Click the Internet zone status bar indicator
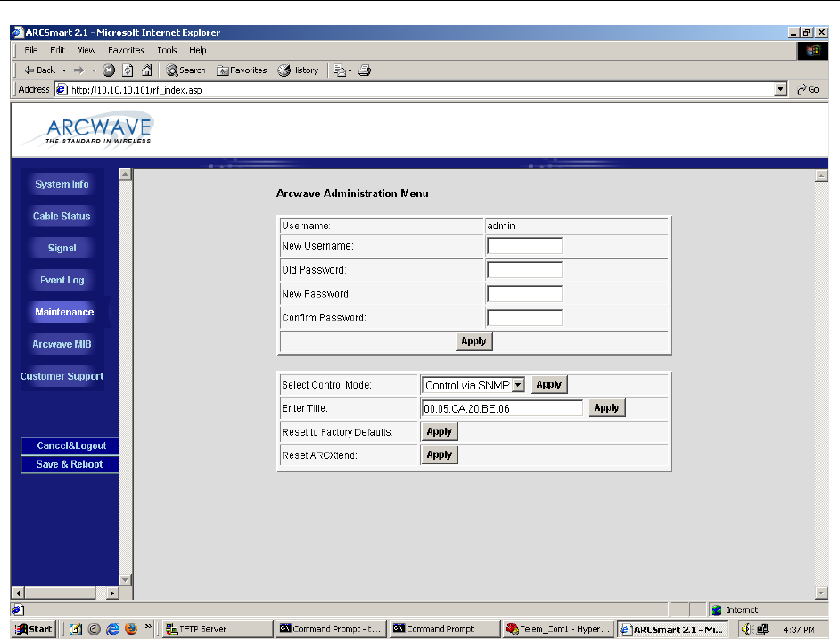Image resolution: width=840 pixels, height=639 pixels. (x=735, y=610)
